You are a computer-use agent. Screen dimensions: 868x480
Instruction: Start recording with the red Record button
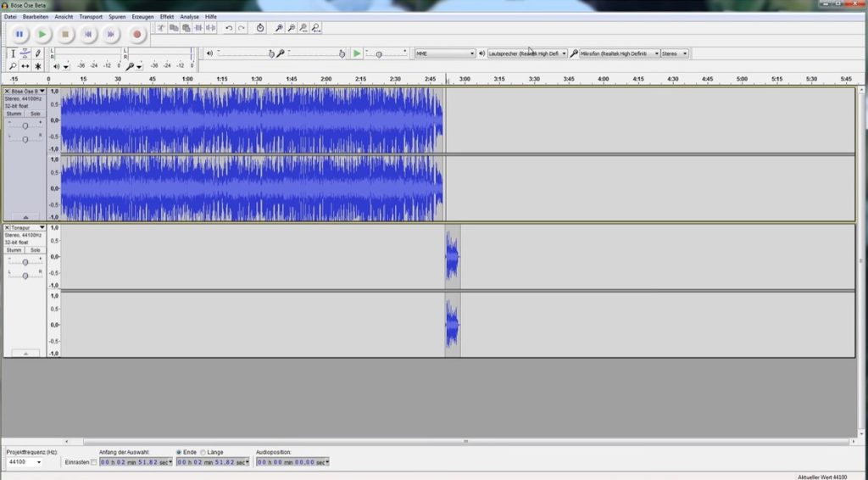136,34
